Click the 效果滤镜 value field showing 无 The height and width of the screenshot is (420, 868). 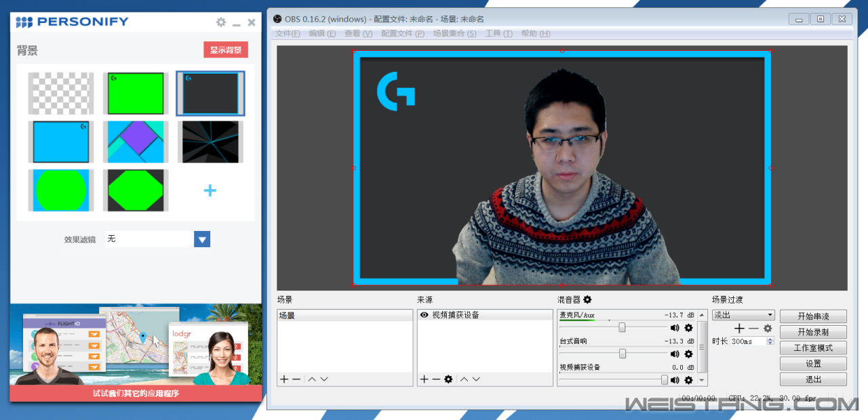149,239
